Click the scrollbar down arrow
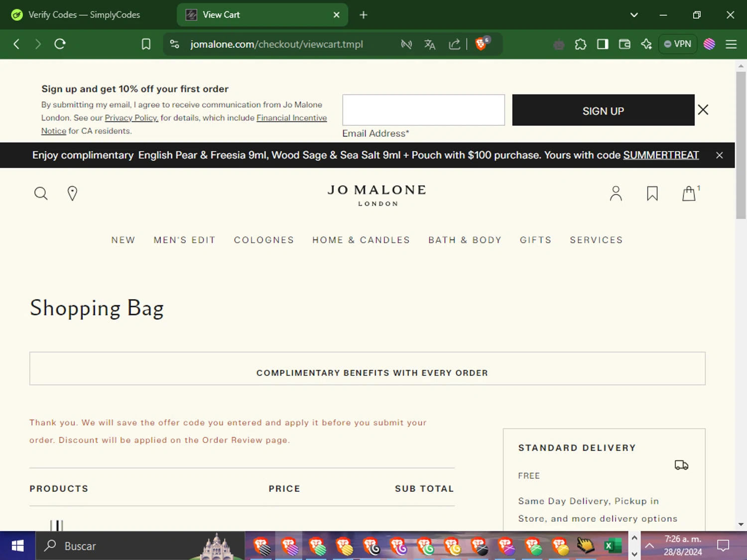The width and height of the screenshot is (747, 560). (x=741, y=525)
